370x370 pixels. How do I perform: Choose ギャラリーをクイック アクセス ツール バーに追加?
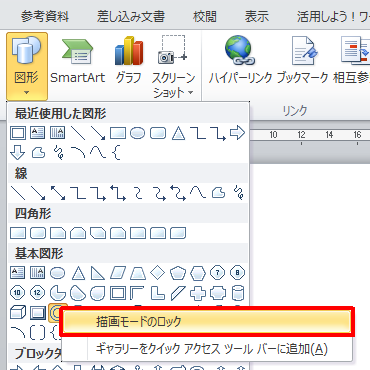tap(207, 349)
